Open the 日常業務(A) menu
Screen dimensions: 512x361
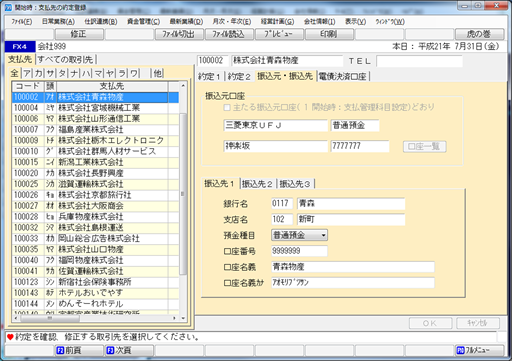pos(58,22)
